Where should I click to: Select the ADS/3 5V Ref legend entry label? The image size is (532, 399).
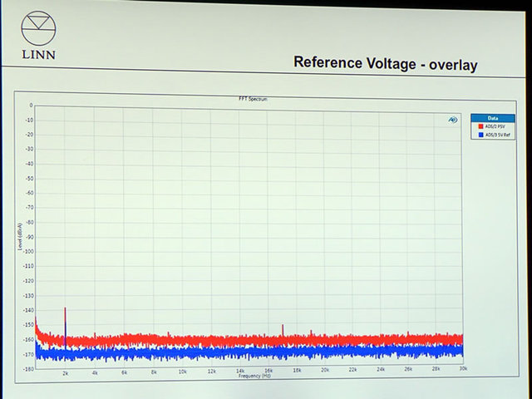tap(499, 134)
